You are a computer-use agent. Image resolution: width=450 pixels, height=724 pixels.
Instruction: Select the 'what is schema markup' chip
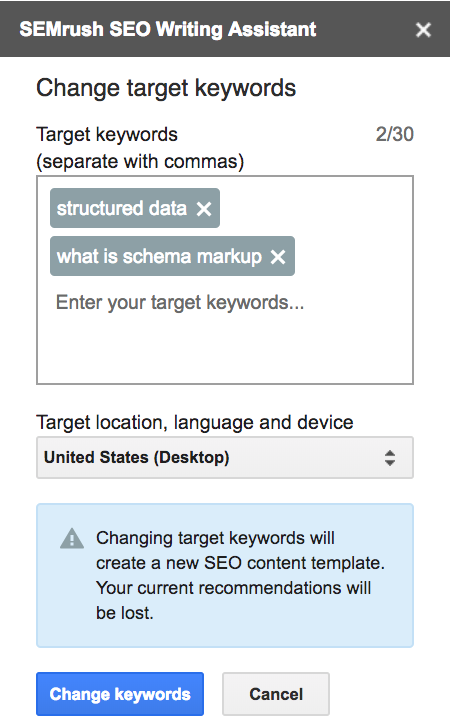click(x=159, y=256)
